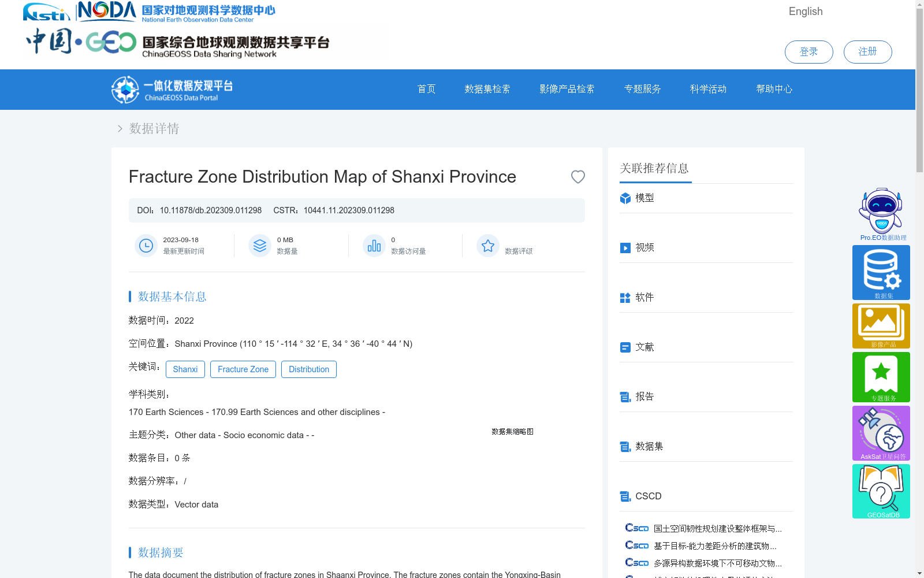924x578 pixels.
Task: Click the bar chart icon for 数据访问量
Action: 374,245
